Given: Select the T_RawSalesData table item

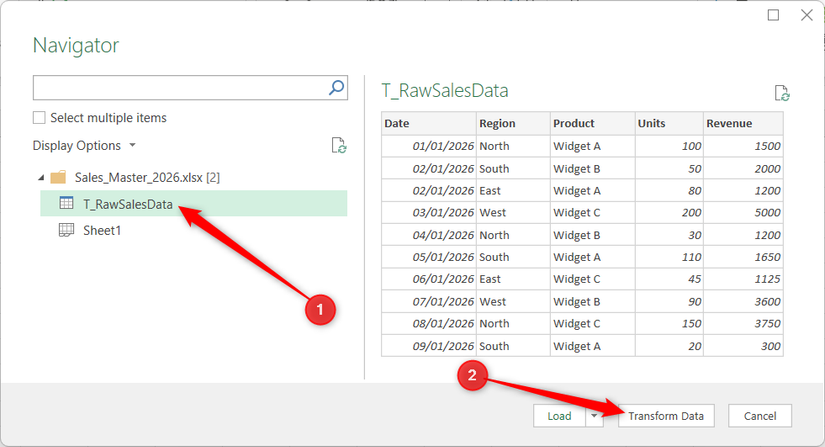Looking at the screenshot, I should [194, 204].
